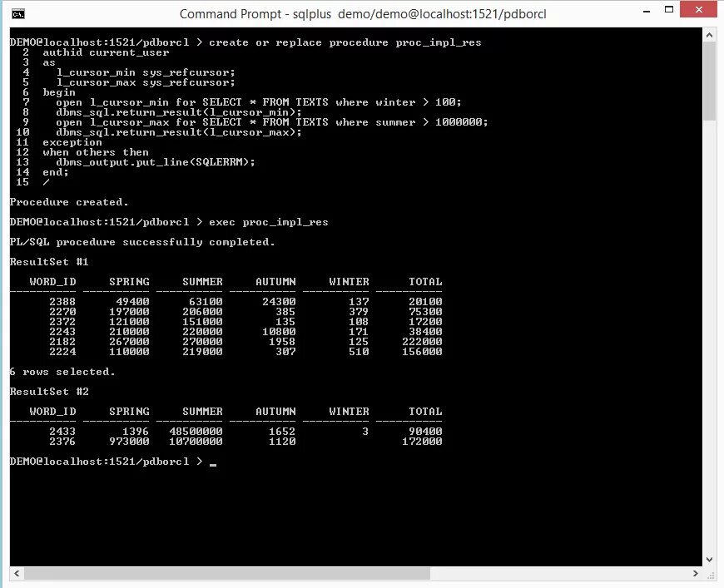Click the SUMMER value 10700000
Viewport: 724px width, 588px height.
click(x=196, y=442)
